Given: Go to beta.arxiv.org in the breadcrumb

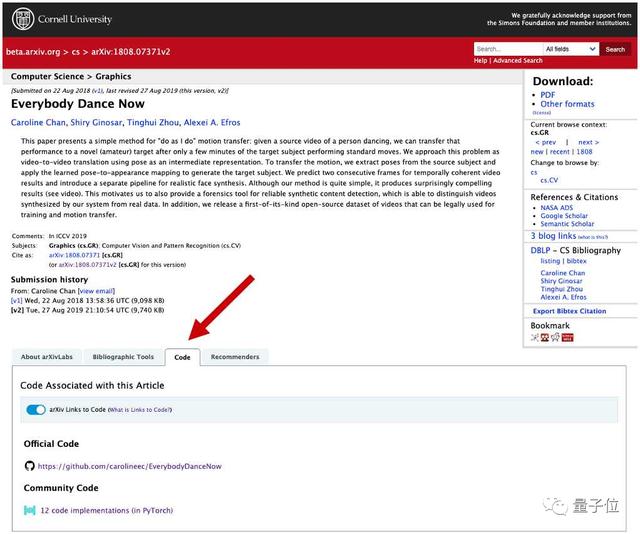Looking at the screenshot, I should [33, 52].
